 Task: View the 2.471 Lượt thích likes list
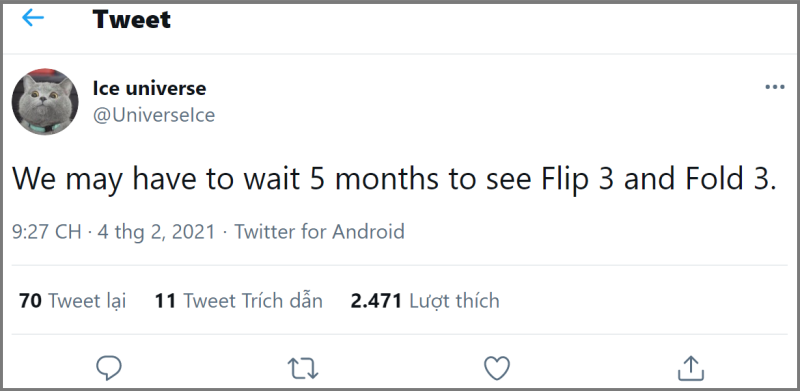(425, 301)
